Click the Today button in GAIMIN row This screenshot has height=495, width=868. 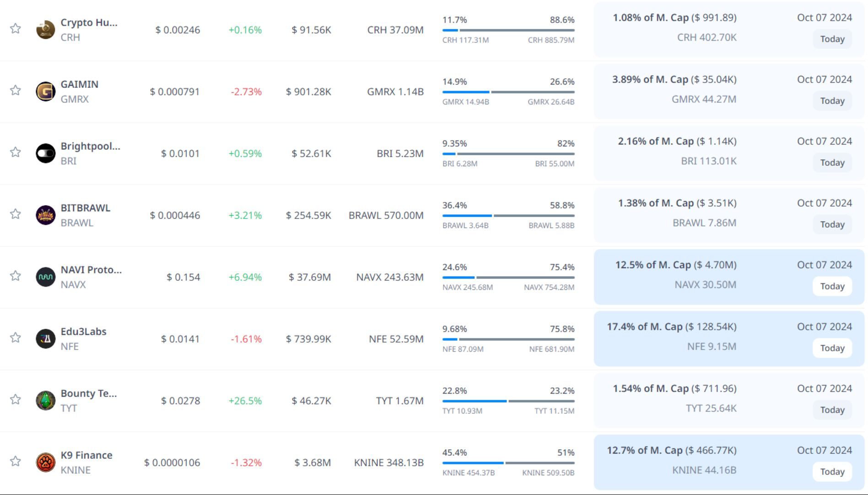(832, 101)
